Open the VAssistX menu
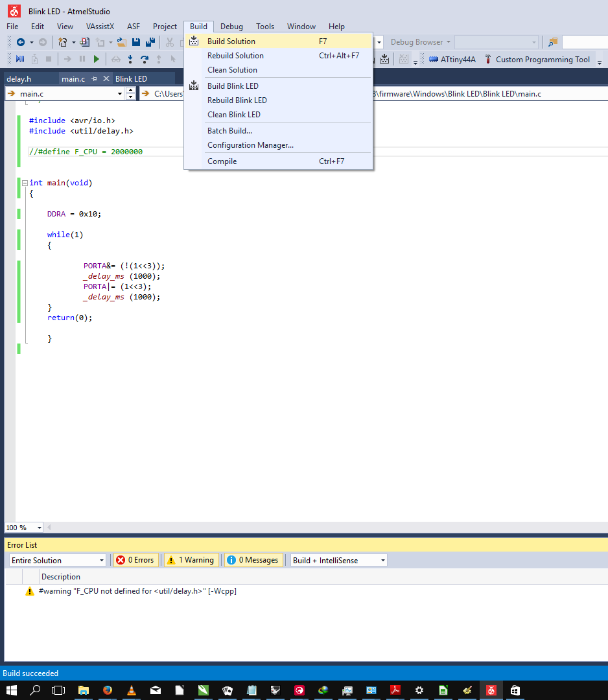The width and height of the screenshot is (608, 700). click(x=100, y=27)
